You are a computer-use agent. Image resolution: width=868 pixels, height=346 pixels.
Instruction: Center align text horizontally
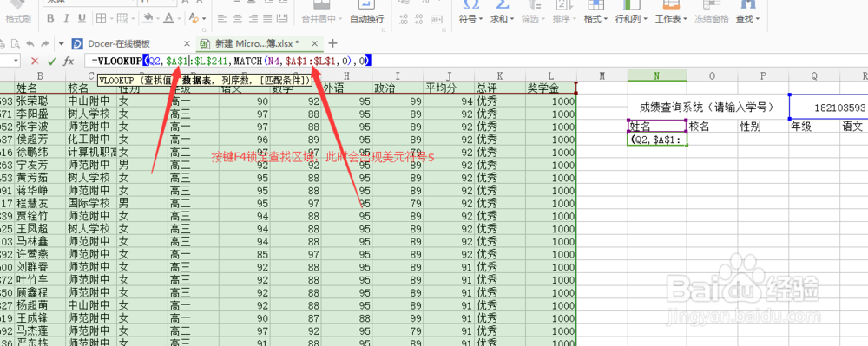point(238,18)
